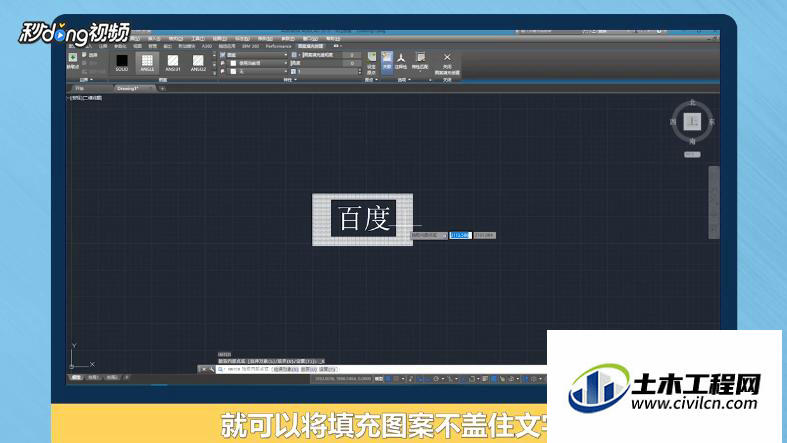Add a new layout tab

[x=126, y=377]
